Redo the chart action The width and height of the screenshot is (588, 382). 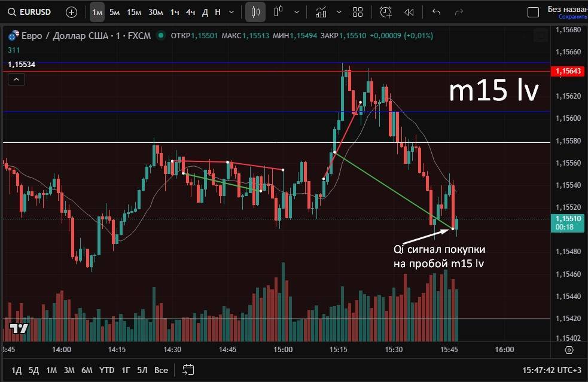coord(459,12)
